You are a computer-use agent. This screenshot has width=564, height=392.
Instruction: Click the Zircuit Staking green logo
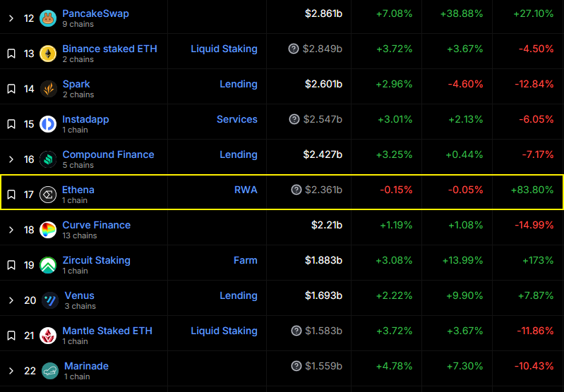[48, 265]
